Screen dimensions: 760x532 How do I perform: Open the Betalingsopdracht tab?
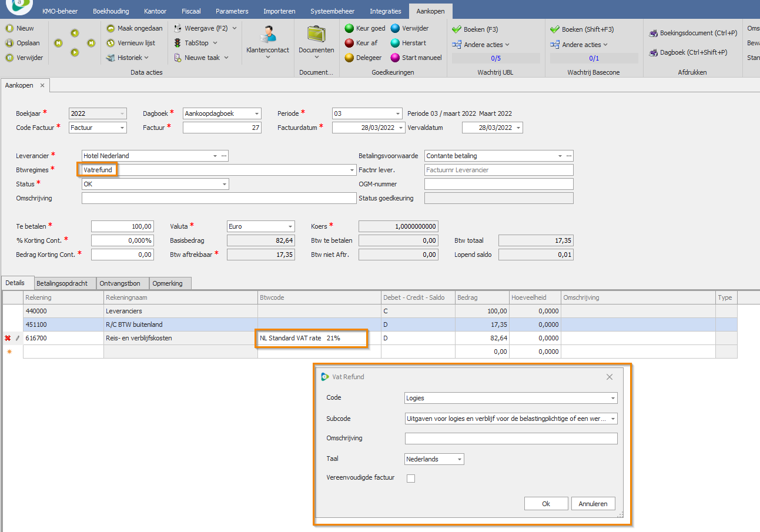(62, 283)
